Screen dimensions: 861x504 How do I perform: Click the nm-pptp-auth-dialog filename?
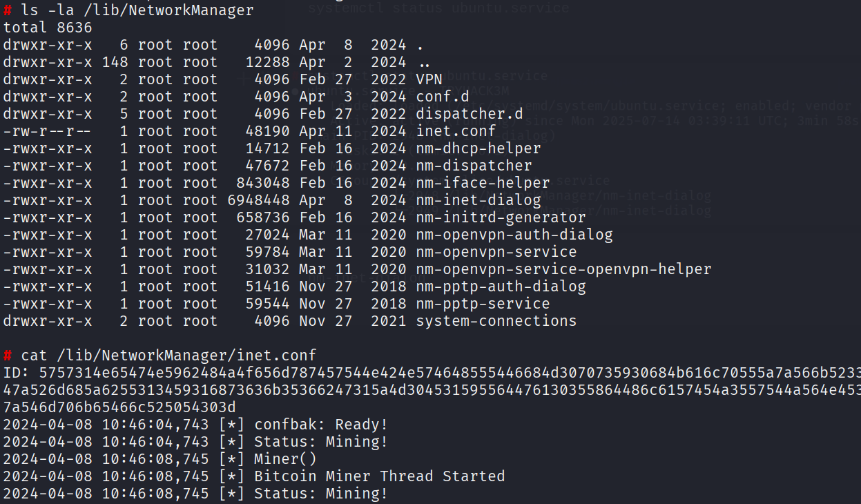pyautogui.click(x=501, y=287)
